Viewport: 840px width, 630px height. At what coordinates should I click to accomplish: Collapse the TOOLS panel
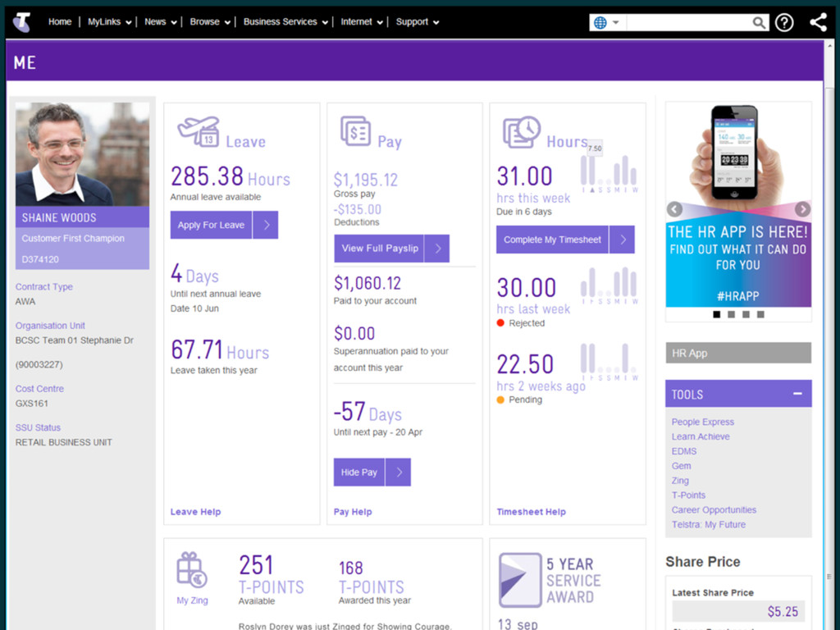pos(797,394)
